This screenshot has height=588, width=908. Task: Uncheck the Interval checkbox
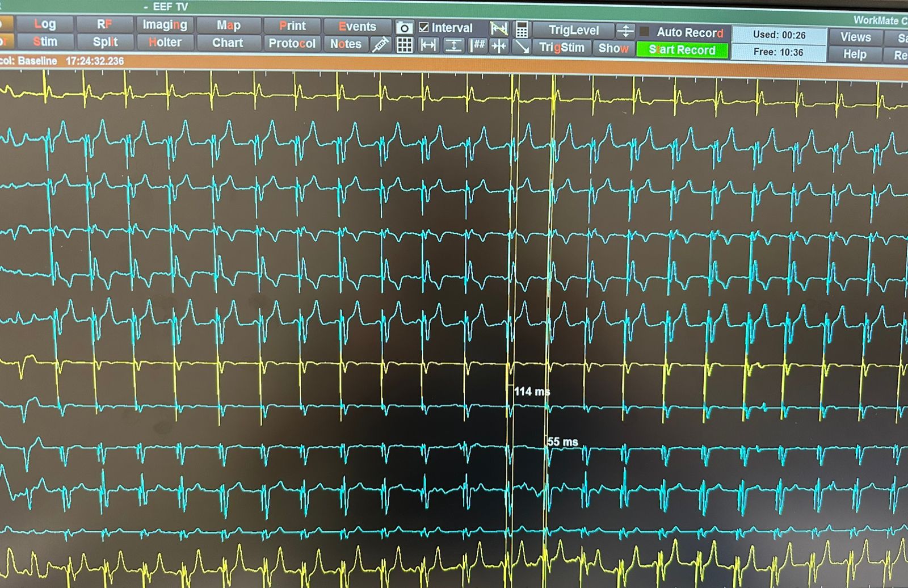pos(424,27)
